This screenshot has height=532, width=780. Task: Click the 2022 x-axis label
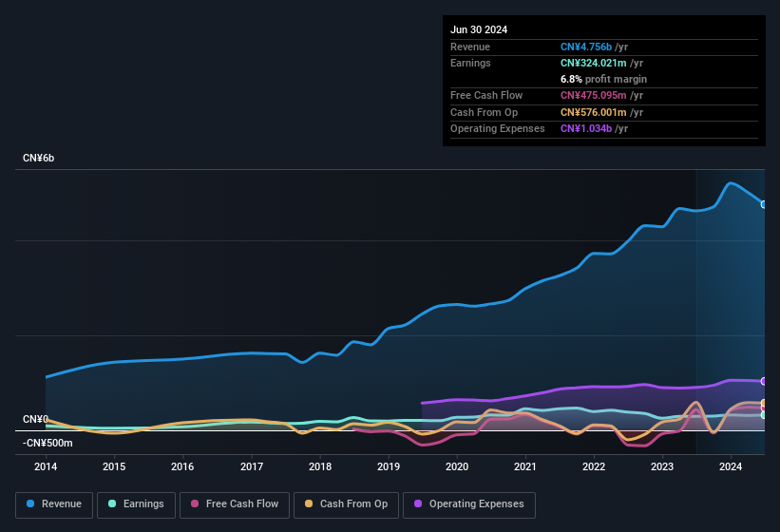click(x=594, y=466)
